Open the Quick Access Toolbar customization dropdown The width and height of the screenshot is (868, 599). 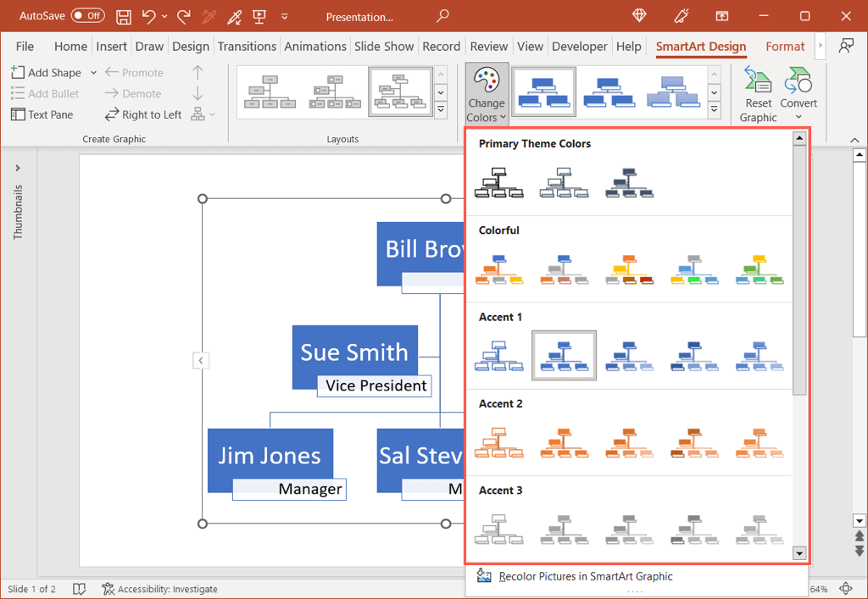click(x=285, y=15)
